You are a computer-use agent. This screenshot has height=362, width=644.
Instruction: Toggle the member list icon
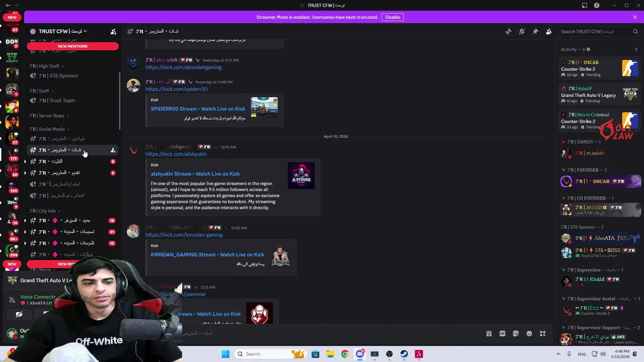549,31
